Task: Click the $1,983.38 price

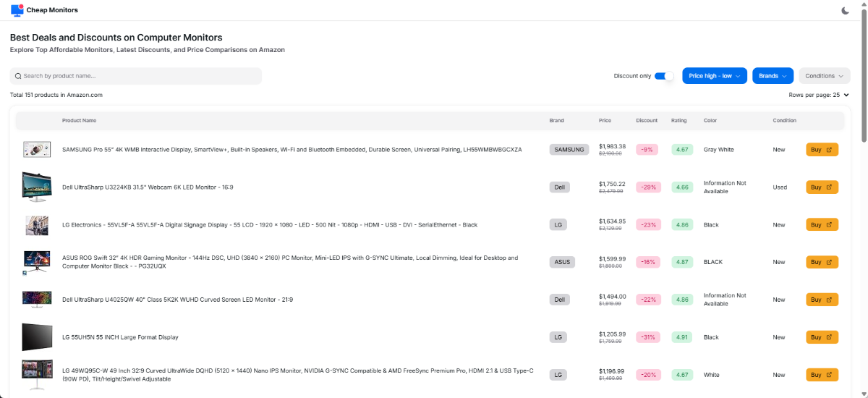Action: [613, 146]
